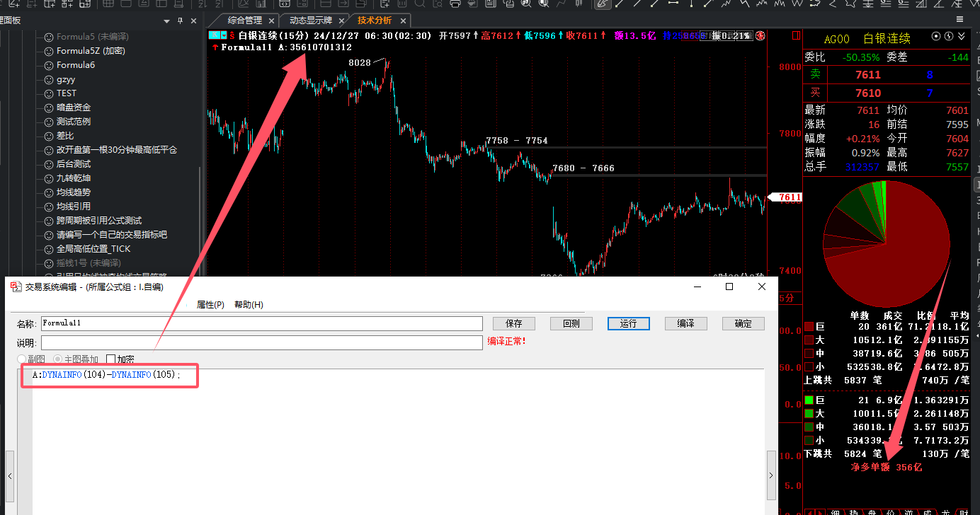The image size is (980, 515).
Task: Click the red $ icon before 白银连续(15分)
Action: [x=232, y=35]
